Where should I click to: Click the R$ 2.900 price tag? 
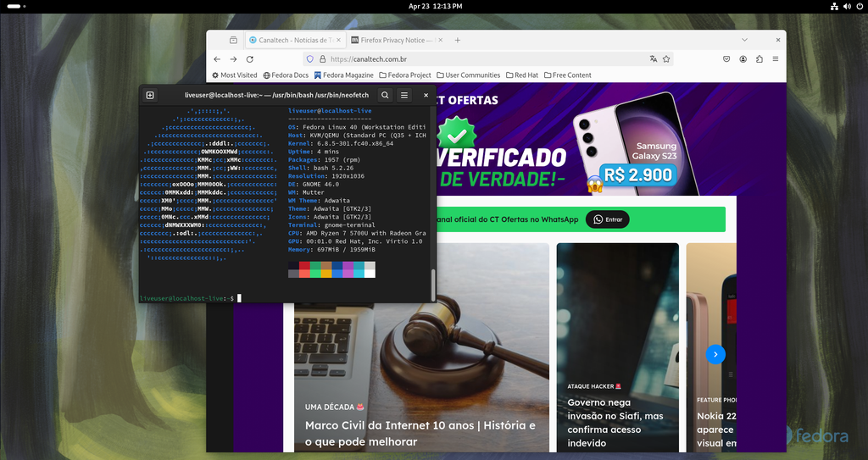tap(637, 175)
